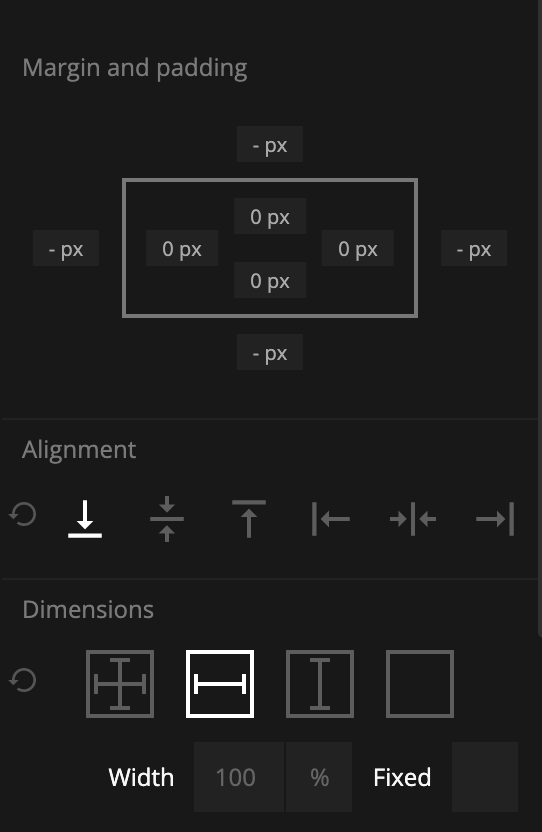Choose fill width only dimension mode
Screen dimensions: 542x832
220,684
